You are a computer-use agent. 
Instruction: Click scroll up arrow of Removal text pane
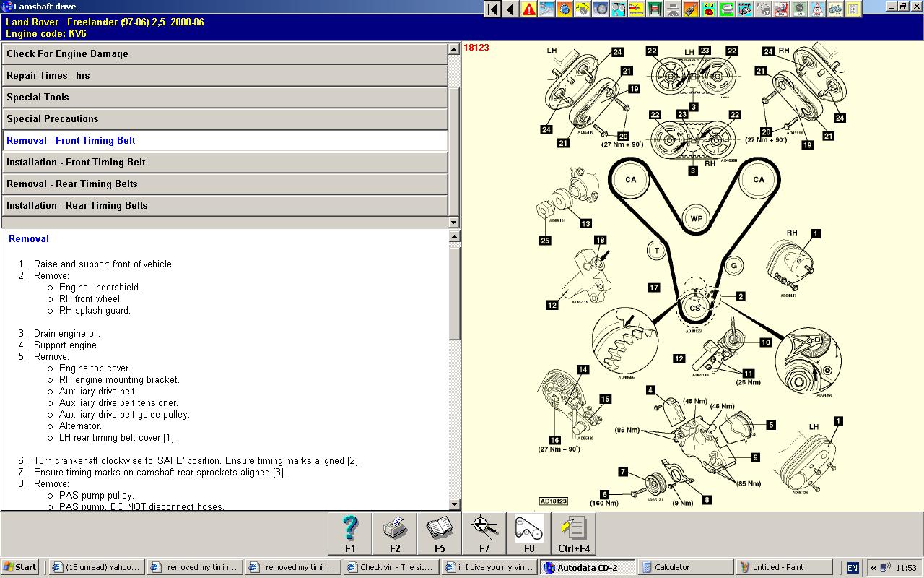tap(455, 236)
